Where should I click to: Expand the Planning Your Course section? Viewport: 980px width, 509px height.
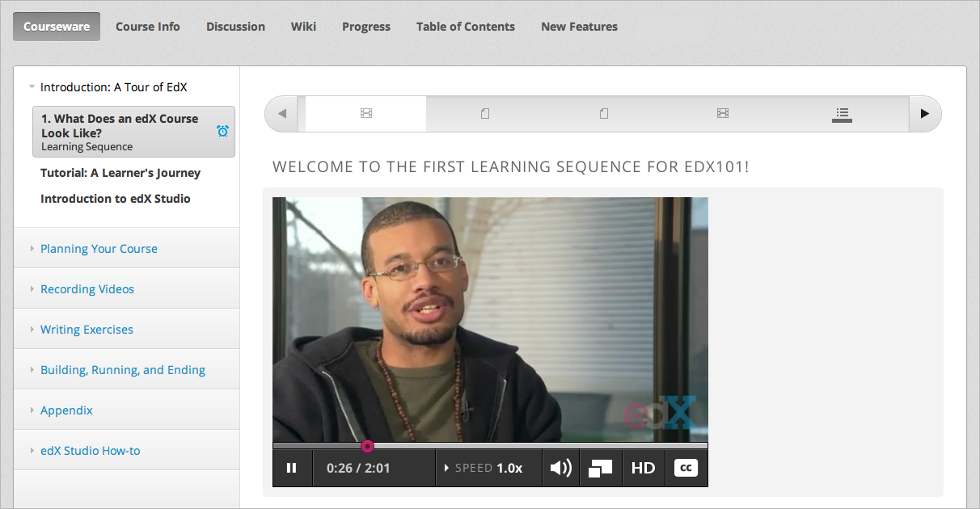click(x=99, y=249)
